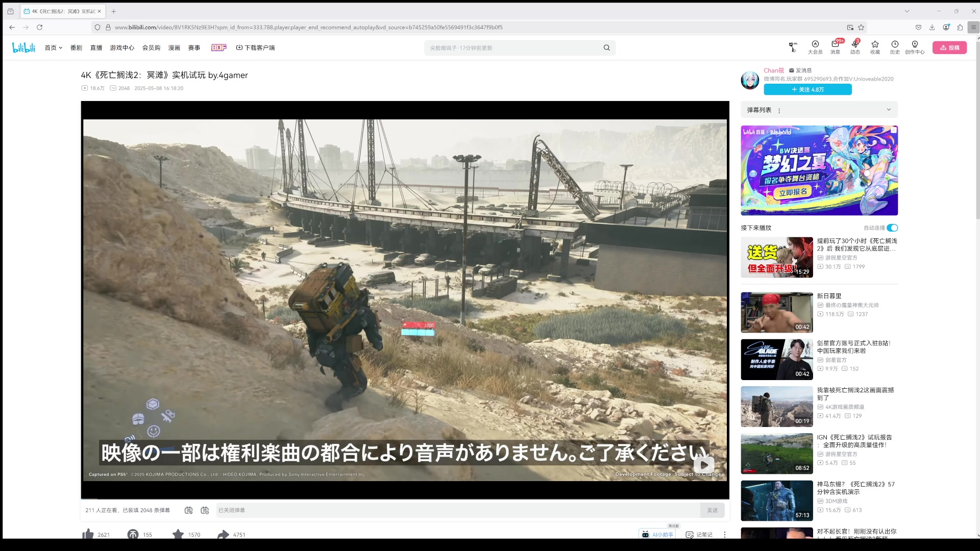
Task: Click the 梦幻之夏 BW banner ad
Action: tap(819, 170)
